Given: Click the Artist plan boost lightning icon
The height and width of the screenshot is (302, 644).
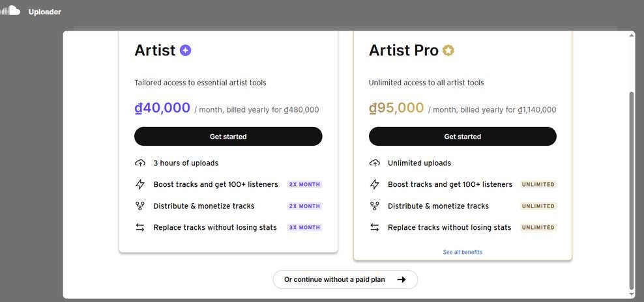Looking at the screenshot, I should pos(139,184).
